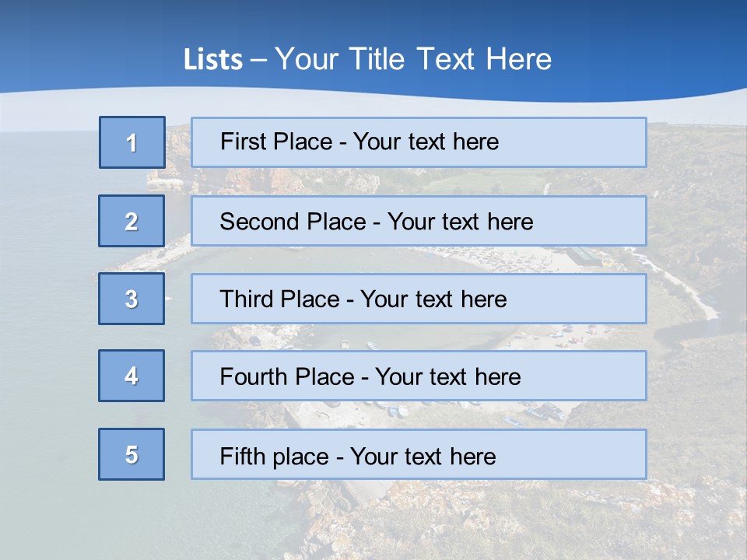This screenshot has width=747, height=560.
Task: Click "Your text here" in Fourth Place row
Action: pyautogui.click(x=447, y=377)
